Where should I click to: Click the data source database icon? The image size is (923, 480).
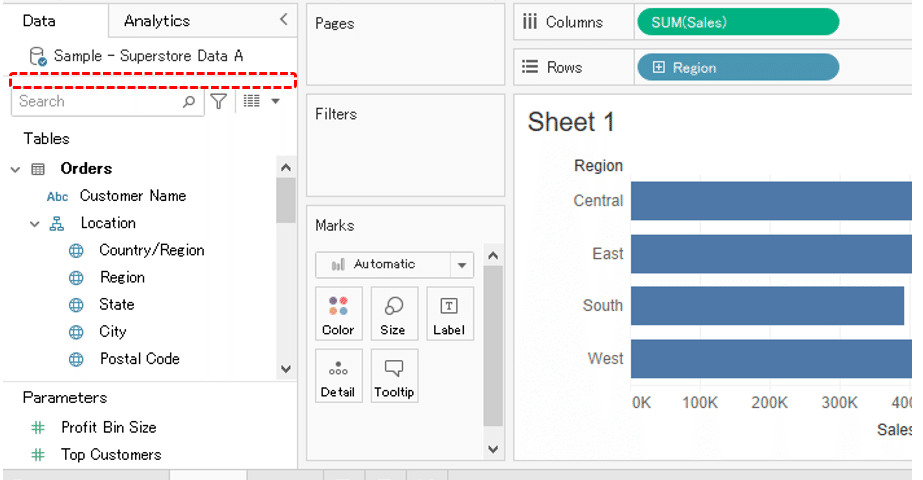[37, 56]
